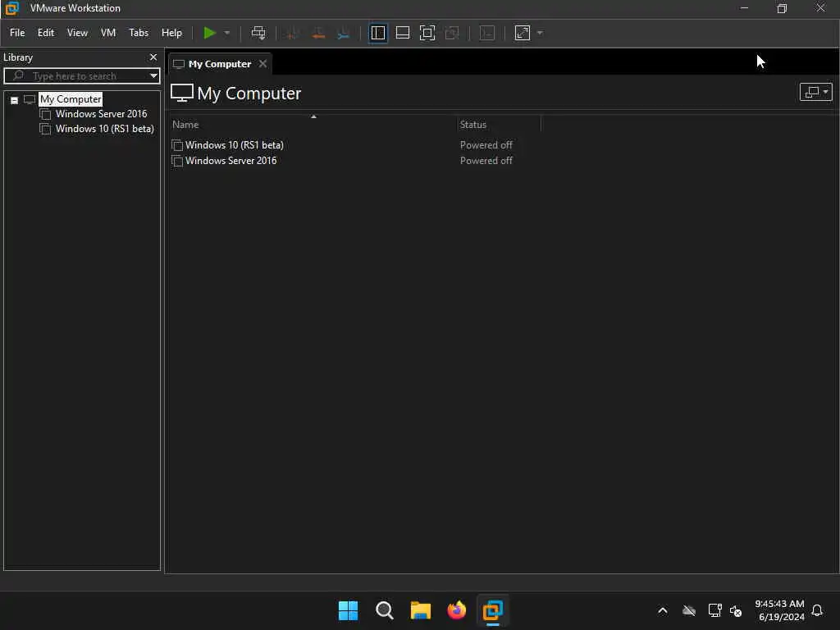Open the library search filter dropdown
840x630 pixels.
(153, 75)
